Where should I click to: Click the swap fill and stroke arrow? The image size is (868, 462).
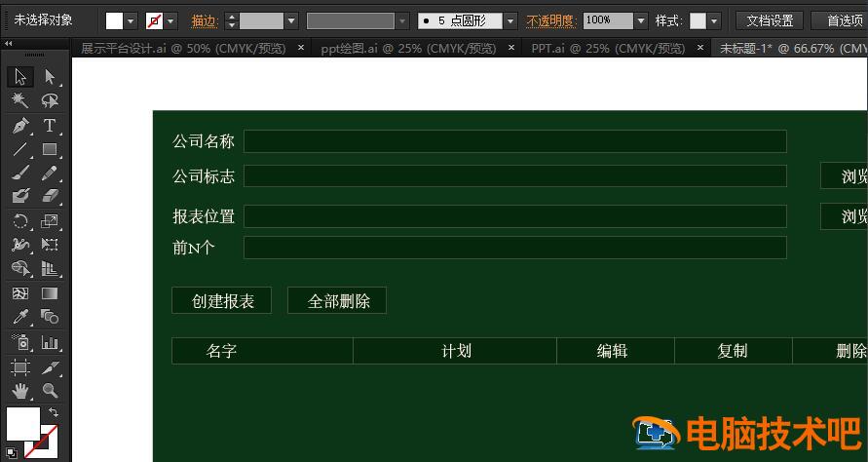point(54,413)
